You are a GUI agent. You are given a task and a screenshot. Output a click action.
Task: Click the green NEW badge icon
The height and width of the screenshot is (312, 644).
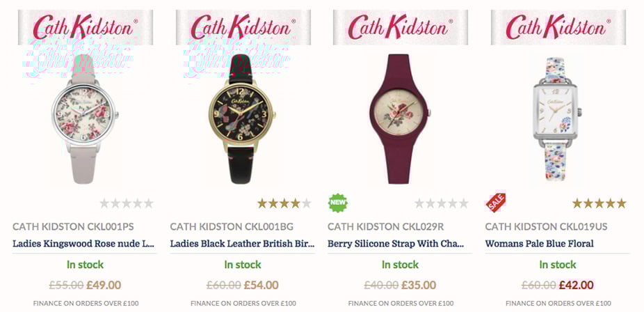(337, 203)
